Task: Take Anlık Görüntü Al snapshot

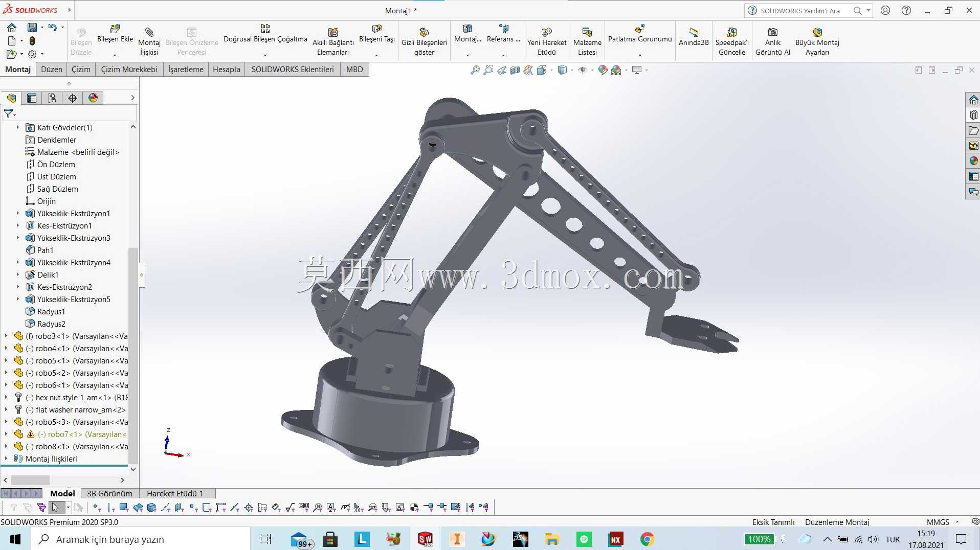Action: tap(773, 41)
